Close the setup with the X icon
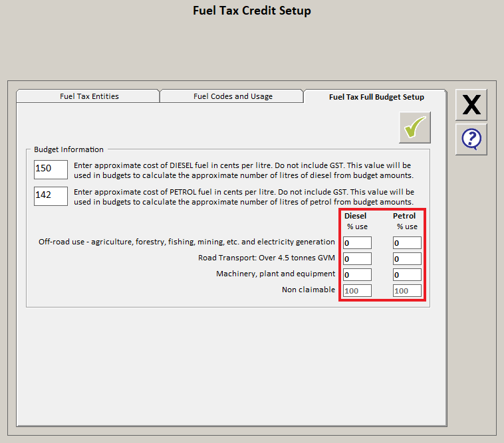 tap(471, 105)
